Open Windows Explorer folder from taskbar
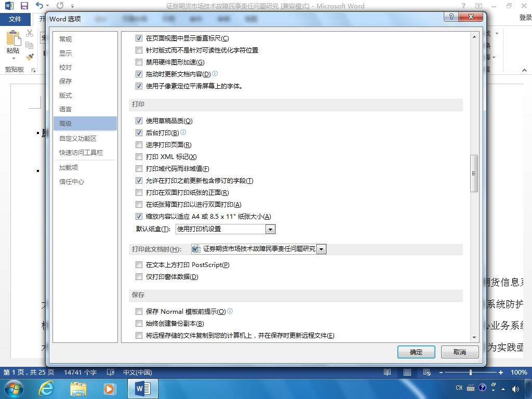The width and height of the screenshot is (532, 399). click(78, 389)
